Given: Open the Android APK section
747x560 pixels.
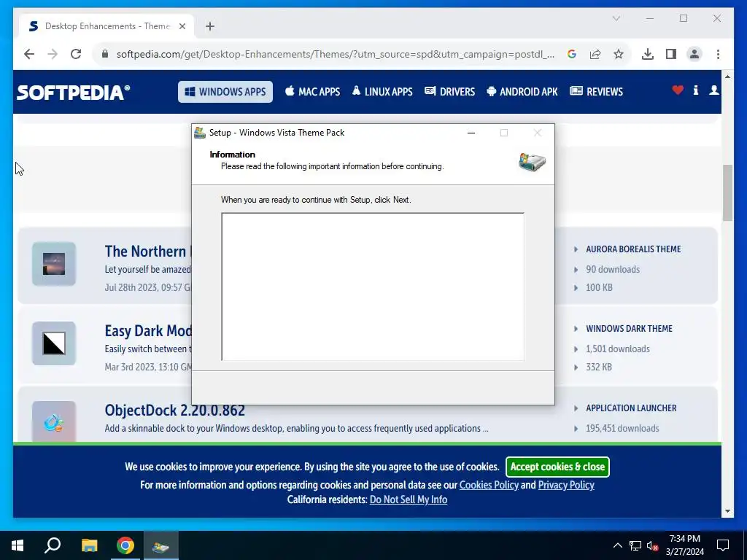Looking at the screenshot, I should (x=522, y=92).
